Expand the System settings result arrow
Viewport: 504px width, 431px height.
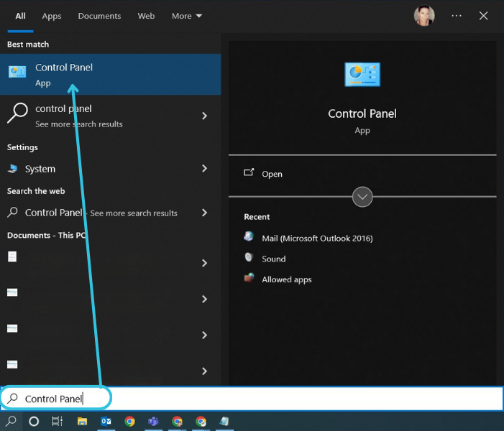pyautogui.click(x=205, y=169)
